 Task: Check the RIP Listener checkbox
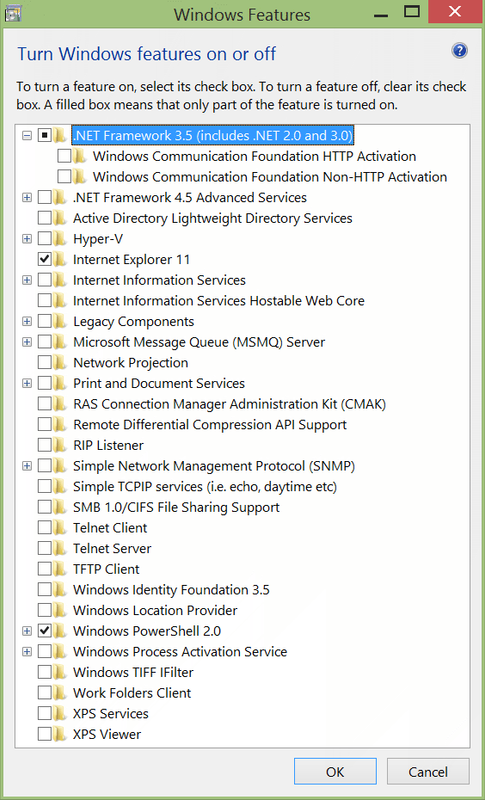click(44, 445)
